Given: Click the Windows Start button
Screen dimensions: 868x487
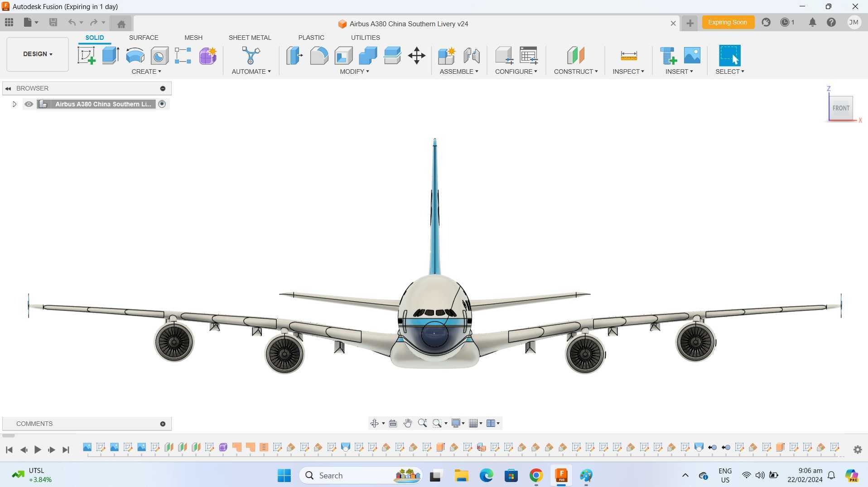Looking at the screenshot, I should click(284, 475).
